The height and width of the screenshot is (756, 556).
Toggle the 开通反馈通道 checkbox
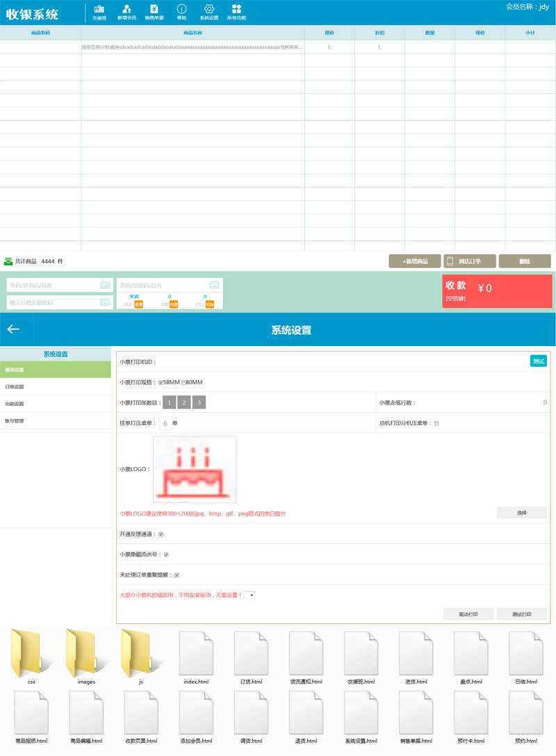tap(161, 534)
